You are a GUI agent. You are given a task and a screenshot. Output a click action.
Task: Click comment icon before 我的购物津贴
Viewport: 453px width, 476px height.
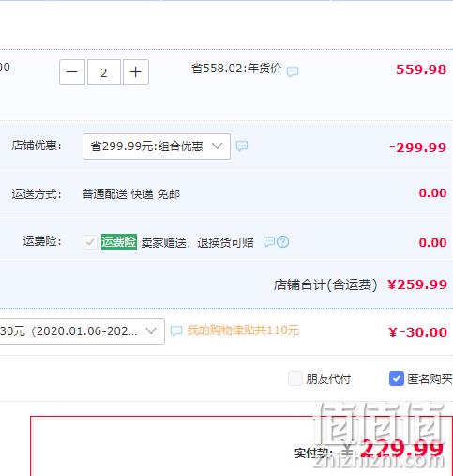(176, 330)
